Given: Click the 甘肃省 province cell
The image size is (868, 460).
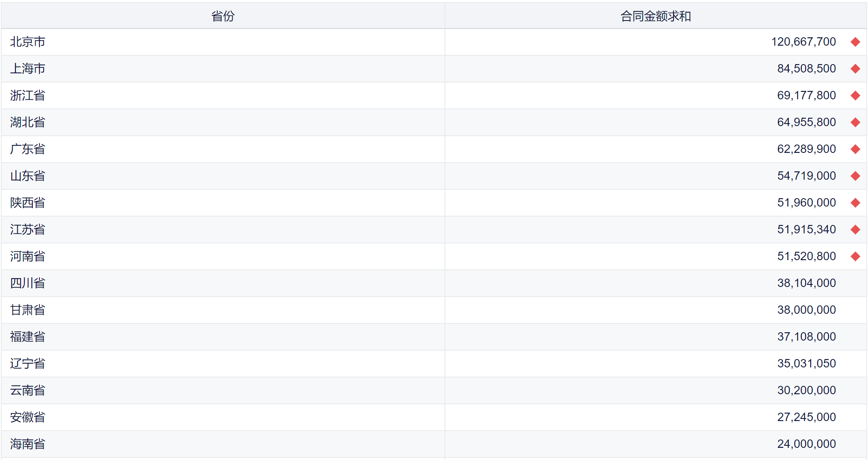Looking at the screenshot, I should pos(28,310).
